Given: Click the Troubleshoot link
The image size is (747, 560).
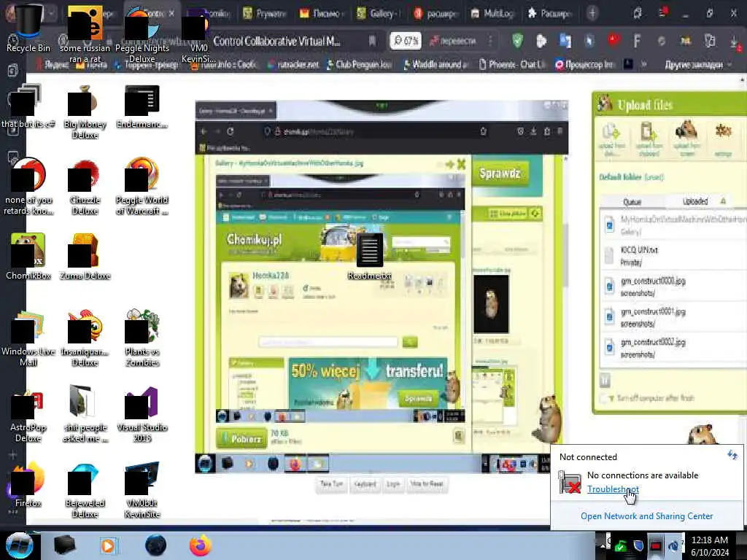Looking at the screenshot, I should coord(613,489).
